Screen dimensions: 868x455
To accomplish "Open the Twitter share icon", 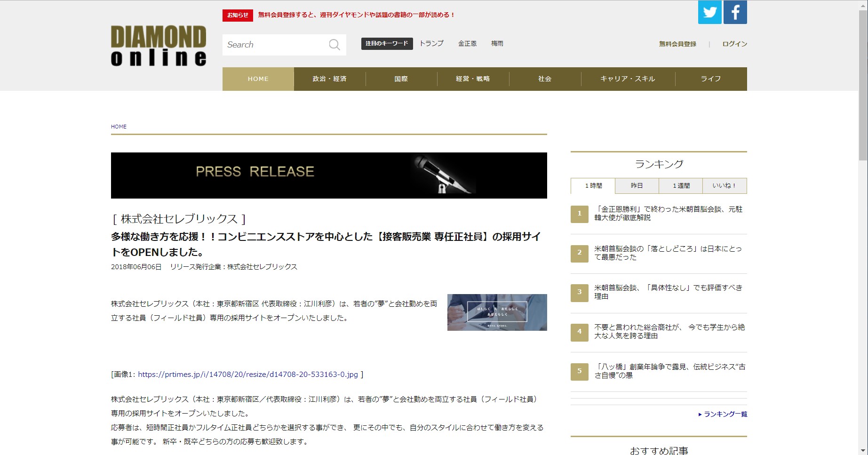I will [709, 12].
